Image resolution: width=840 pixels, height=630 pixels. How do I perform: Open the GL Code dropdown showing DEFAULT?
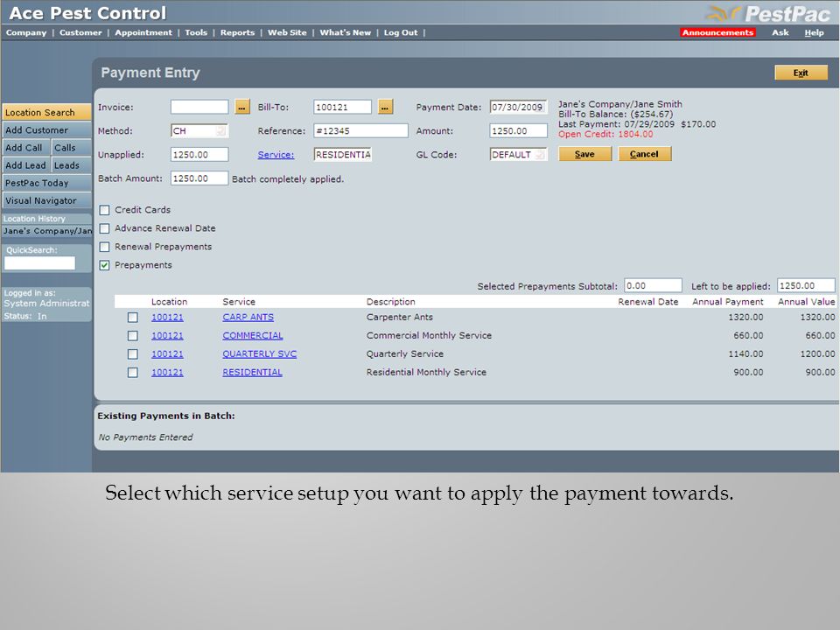(518, 154)
